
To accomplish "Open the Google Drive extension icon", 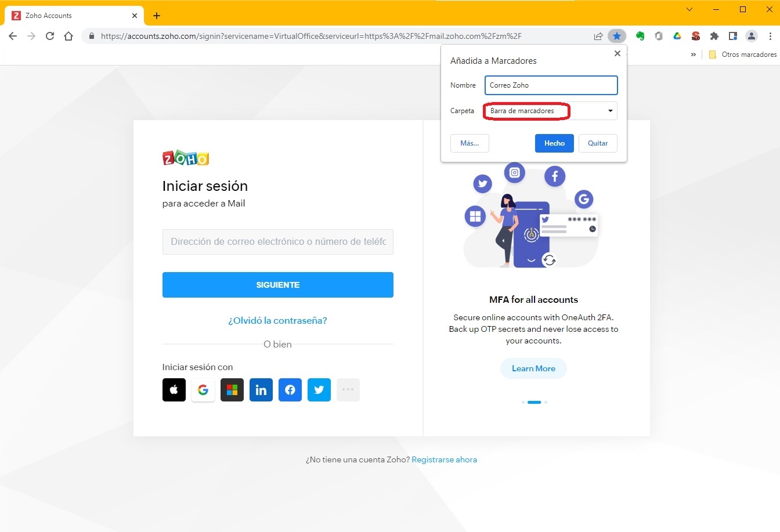I will 677,36.
